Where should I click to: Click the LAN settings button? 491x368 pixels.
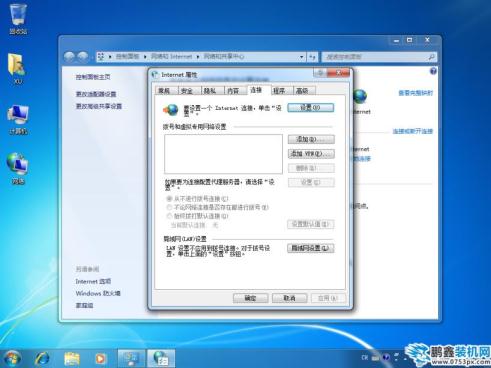[x=311, y=248]
